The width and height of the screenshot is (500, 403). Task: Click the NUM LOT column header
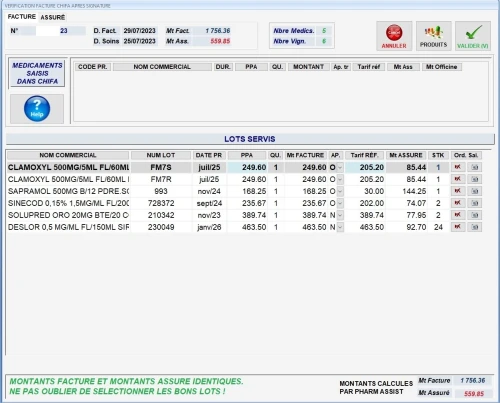[x=161, y=155]
